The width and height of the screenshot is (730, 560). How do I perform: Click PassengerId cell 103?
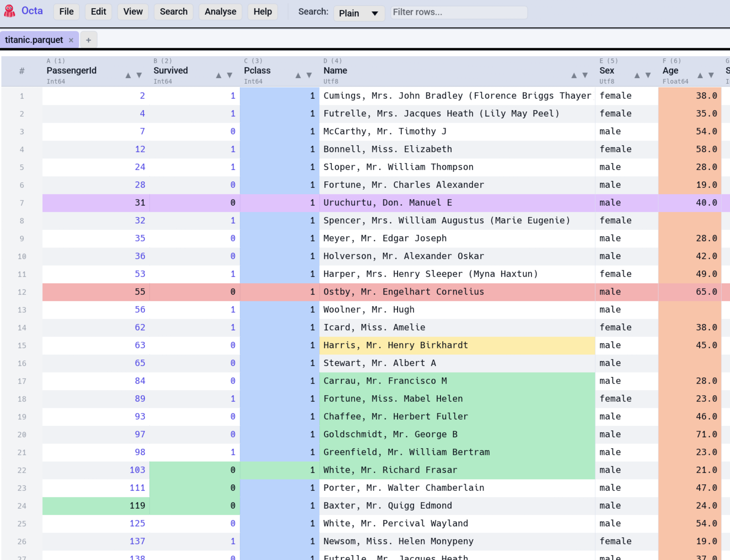click(96, 470)
